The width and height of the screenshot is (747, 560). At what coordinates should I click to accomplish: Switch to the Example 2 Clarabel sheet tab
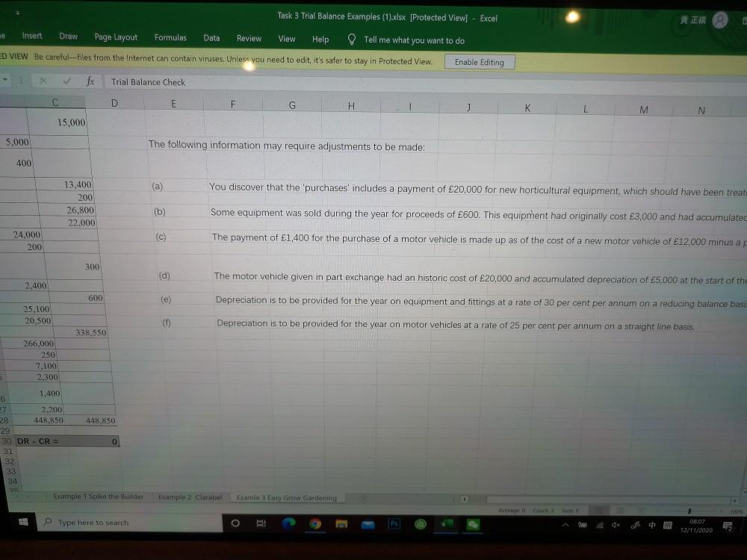(x=190, y=497)
